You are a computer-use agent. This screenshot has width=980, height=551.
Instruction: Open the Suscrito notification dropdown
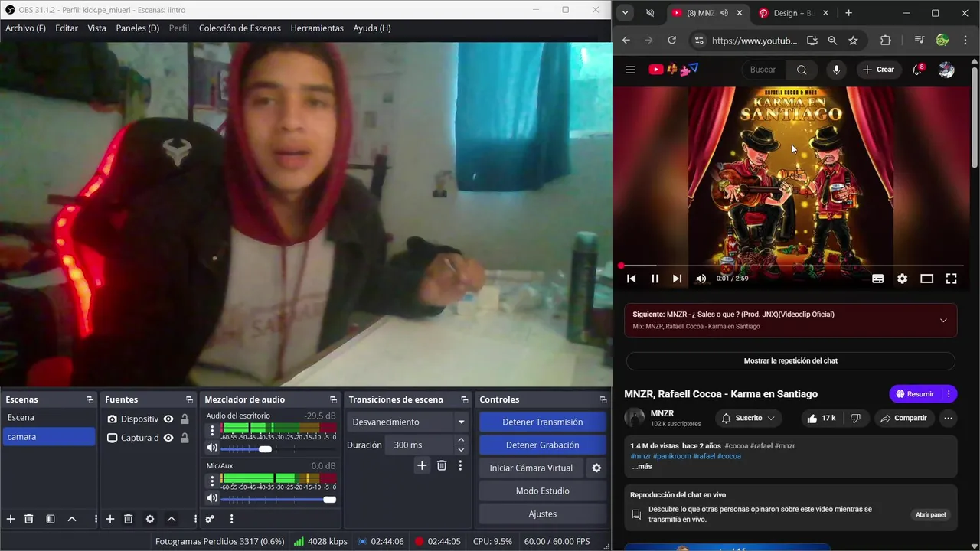[x=749, y=418]
